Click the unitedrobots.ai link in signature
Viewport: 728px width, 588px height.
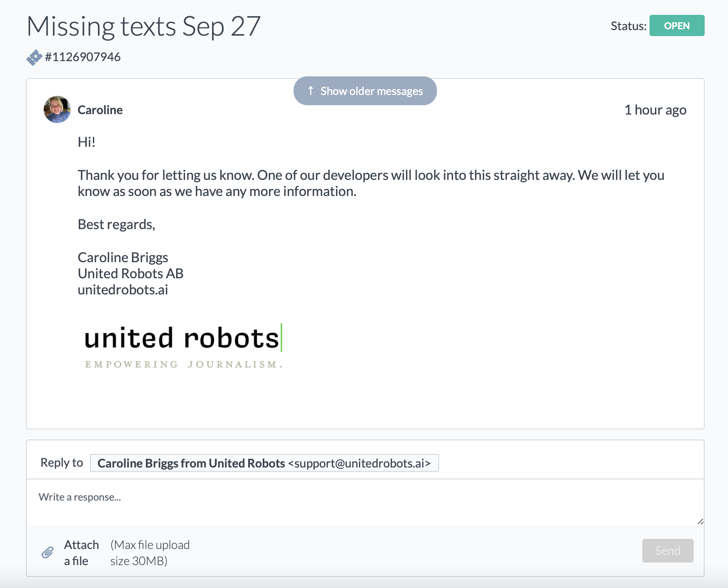tap(123, 290)
